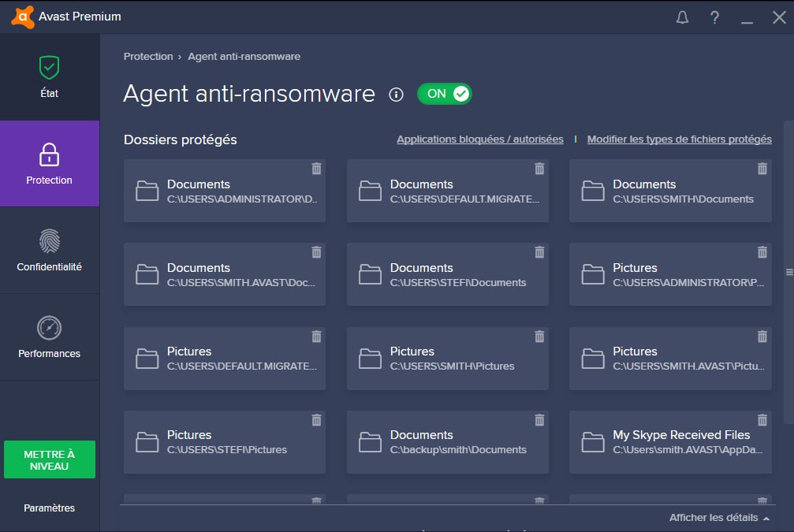Select the État shield icon
Viewport: 794px width, 532px height.
(49, 68)
